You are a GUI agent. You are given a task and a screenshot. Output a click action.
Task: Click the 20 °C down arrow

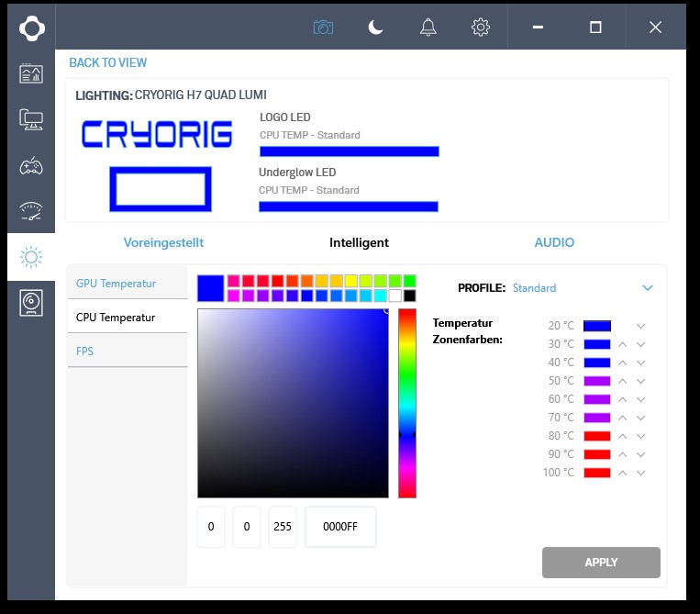640,326
